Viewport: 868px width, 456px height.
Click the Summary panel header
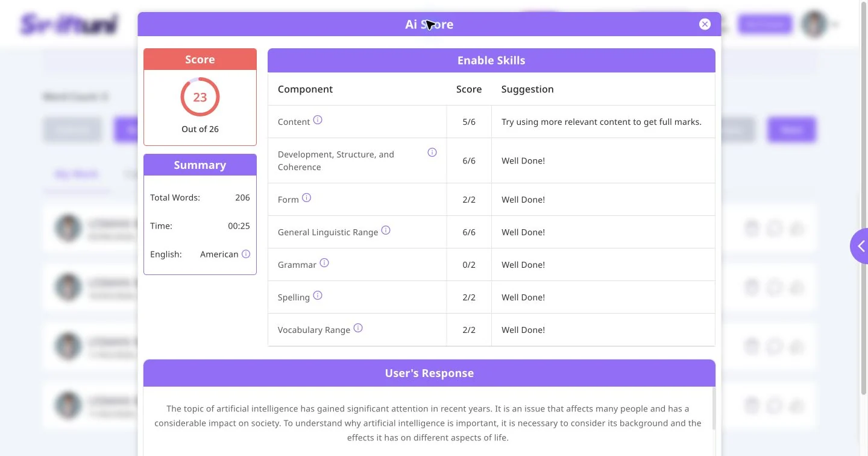pos(200,165)
